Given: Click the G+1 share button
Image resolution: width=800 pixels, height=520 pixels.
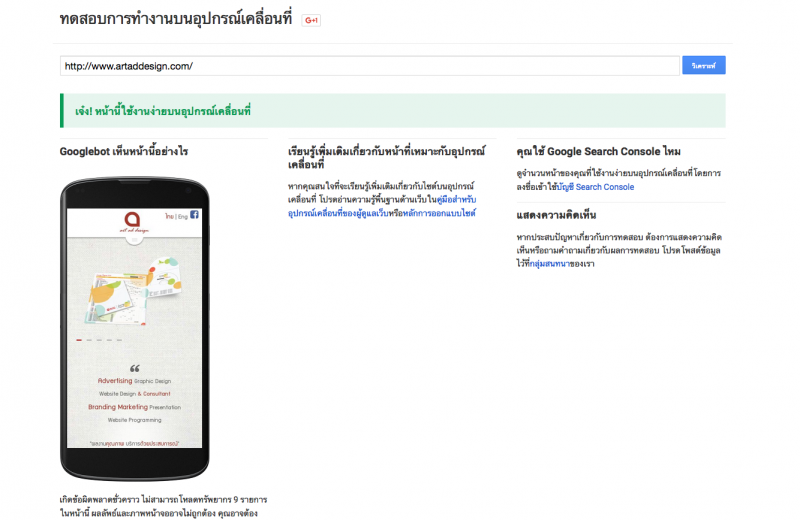Looking at the screenshot, I should pyautogui.click(x=311, y=20).
